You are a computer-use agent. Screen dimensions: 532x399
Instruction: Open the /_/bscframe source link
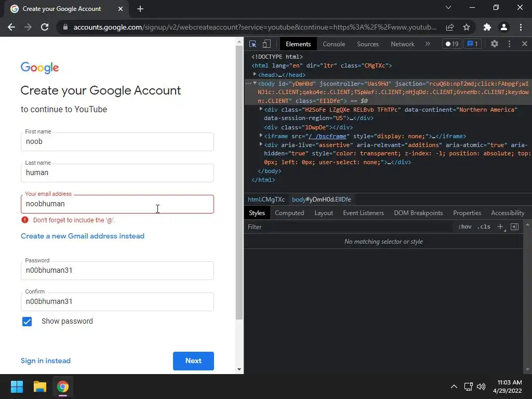(x=327, y=136)
